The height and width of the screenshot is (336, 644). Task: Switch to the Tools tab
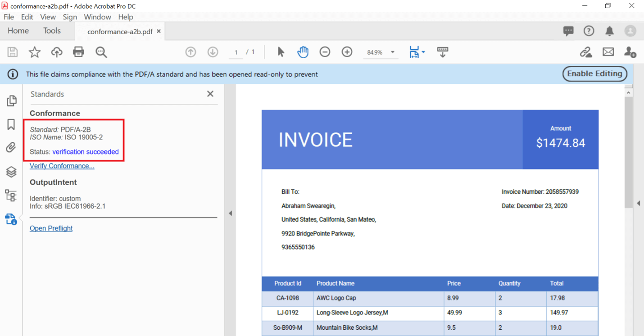point(52,31)
